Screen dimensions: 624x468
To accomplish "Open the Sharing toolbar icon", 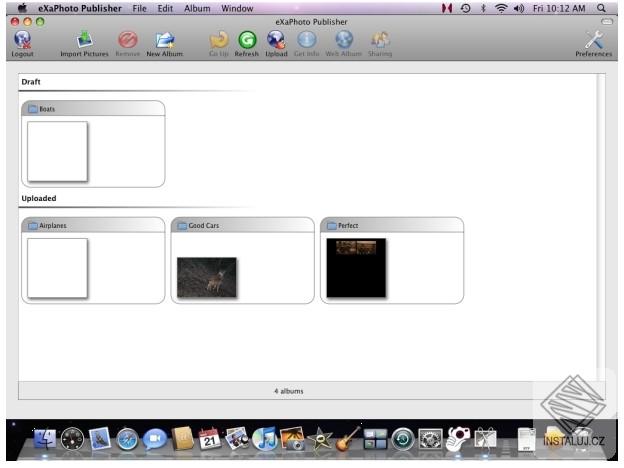I will point(380,43).
